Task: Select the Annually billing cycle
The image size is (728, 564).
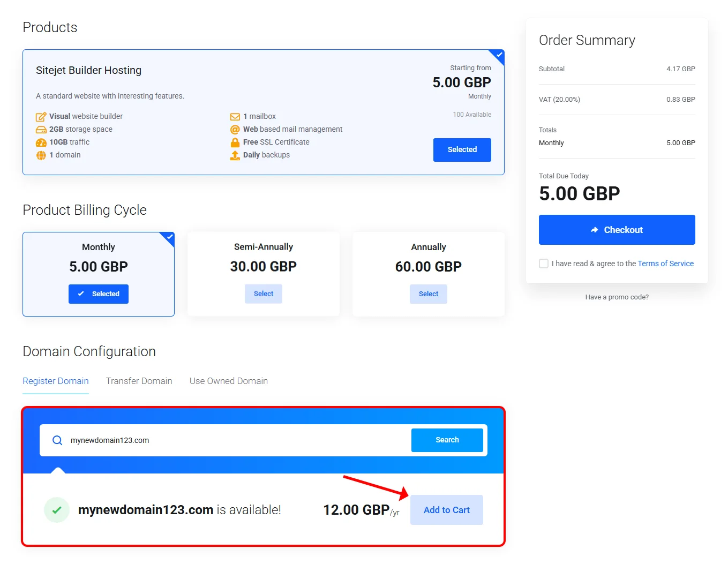Action: 429,294
